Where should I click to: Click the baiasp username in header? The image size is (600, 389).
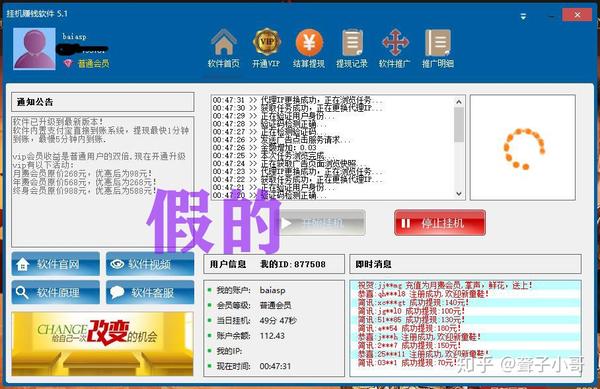(75, 37)
